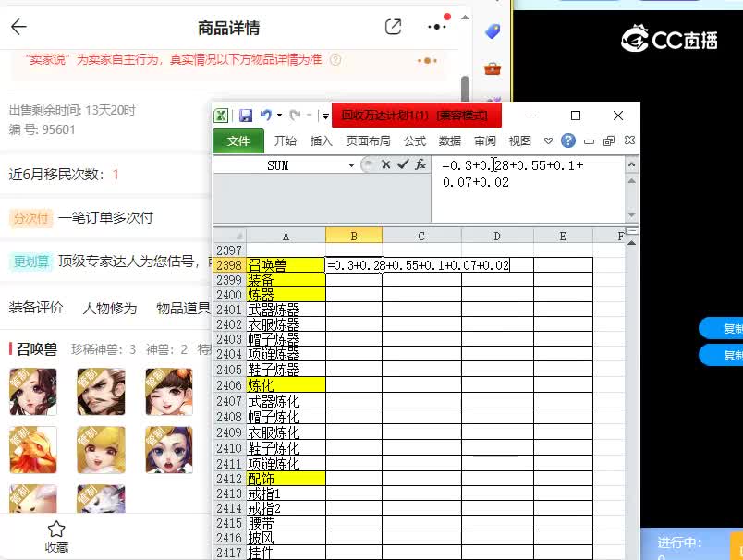Click the Save icon in Excel quick access toolbar
The width and height of the screenshot is (743, 560).
tap(245, 115)
